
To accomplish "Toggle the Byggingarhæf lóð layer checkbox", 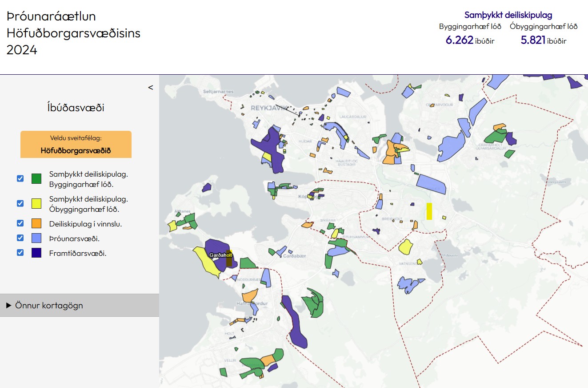I will [x=20, y=178].
